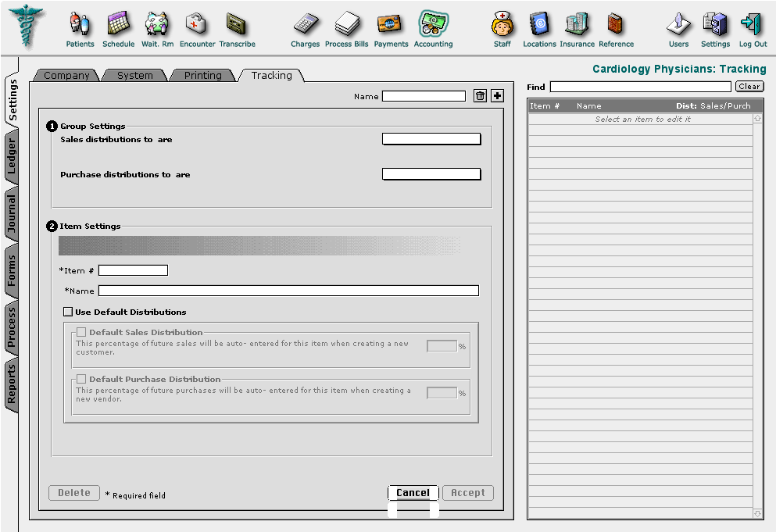Click the Sales distributions input field
Viewport: 776px width, 532px height.
tap(431, 139)
